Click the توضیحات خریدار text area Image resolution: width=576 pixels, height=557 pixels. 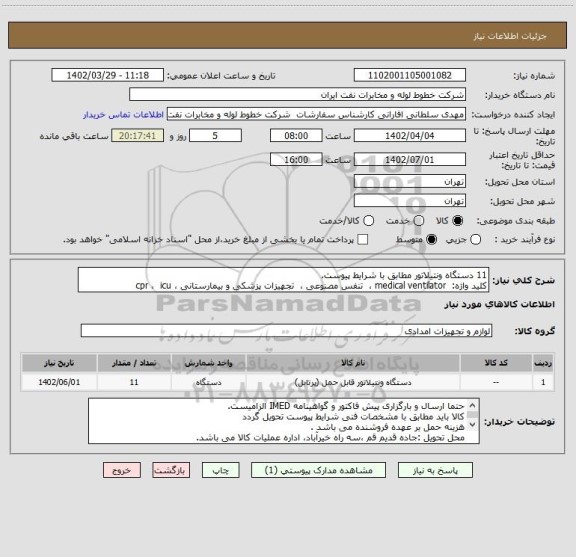point(284,421)
